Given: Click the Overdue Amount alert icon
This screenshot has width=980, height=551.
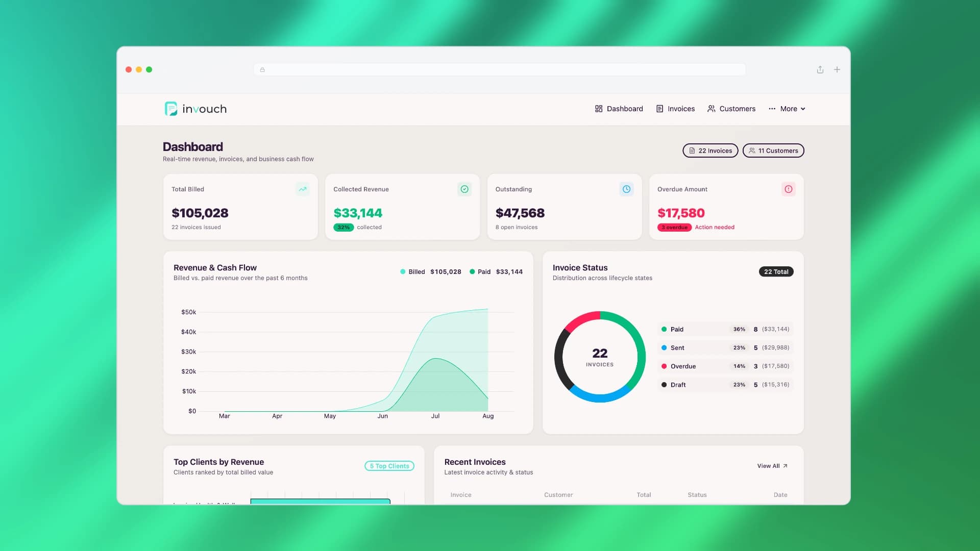Looking at the screenshot, I should coord(789,189).
